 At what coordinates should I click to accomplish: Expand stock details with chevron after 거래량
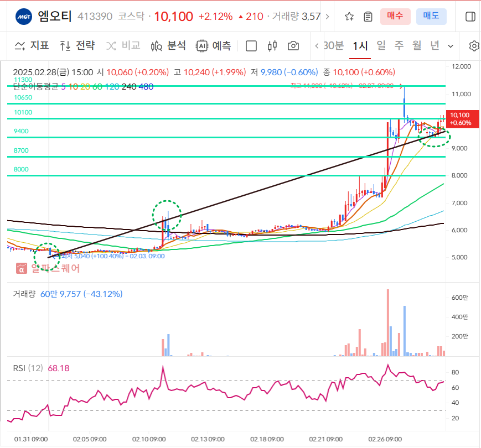point(327,17)
